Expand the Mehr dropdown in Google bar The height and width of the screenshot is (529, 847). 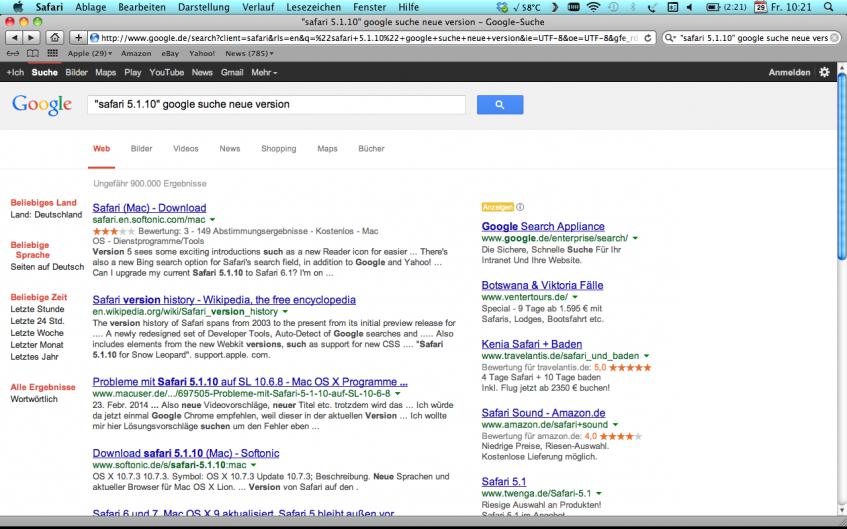tap(264, 73)
